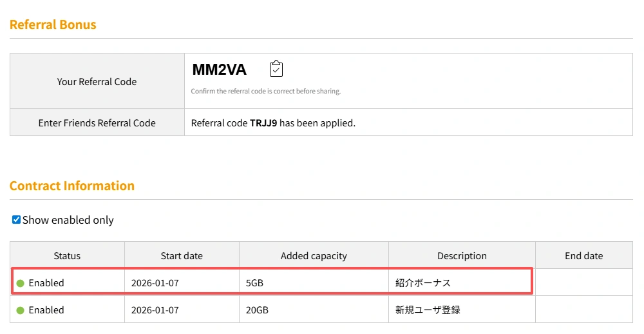Image resolution: width=644 pixels, height=334 pixels.
Task: Click the Contract Information section heading
Action: coord(72,186)
